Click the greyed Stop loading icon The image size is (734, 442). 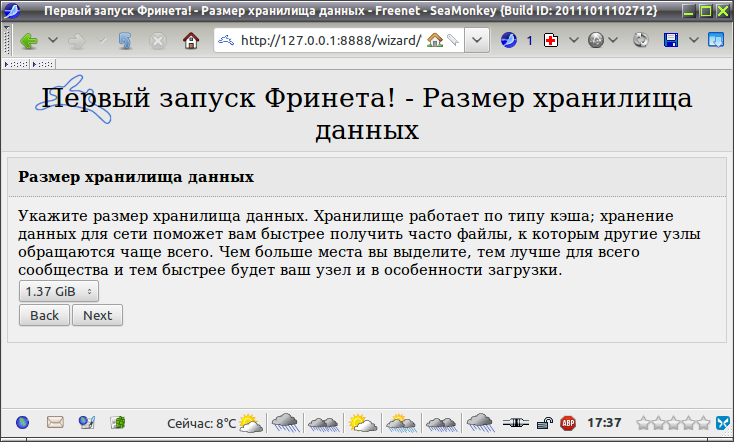tap(158, 41)
